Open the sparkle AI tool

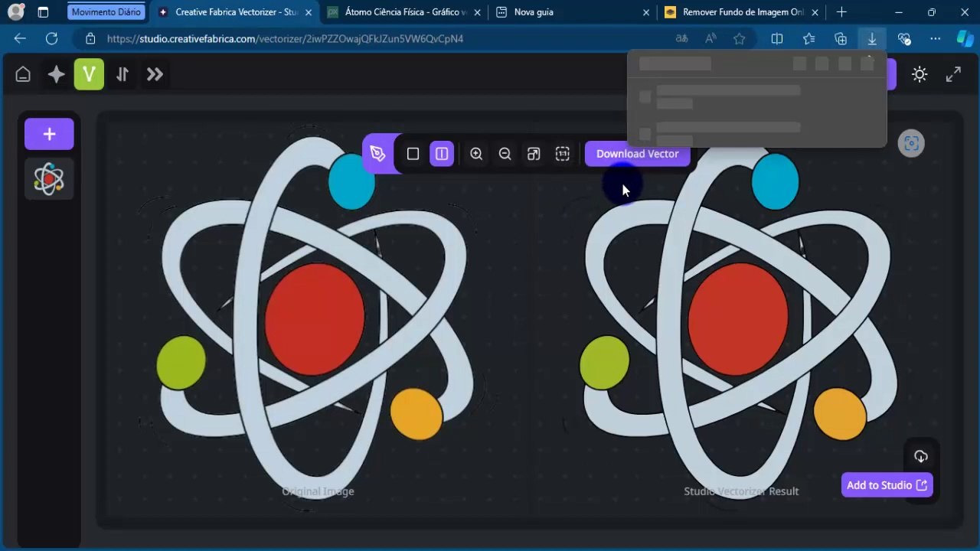56,74
